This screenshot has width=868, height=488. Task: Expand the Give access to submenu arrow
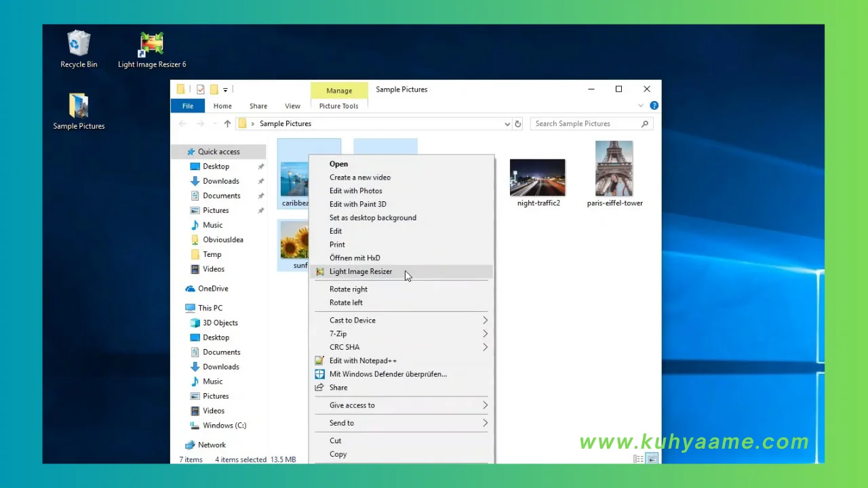point(485,405)
